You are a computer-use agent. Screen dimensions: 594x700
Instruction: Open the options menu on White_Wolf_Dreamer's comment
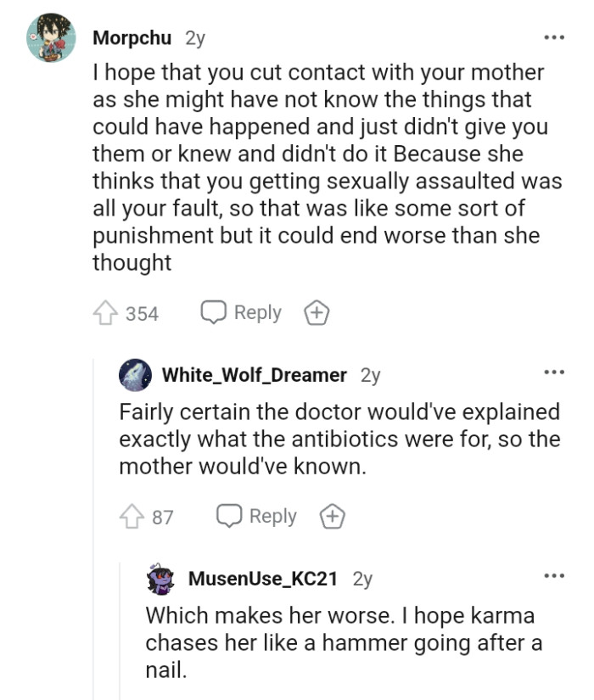pos(554,371)
